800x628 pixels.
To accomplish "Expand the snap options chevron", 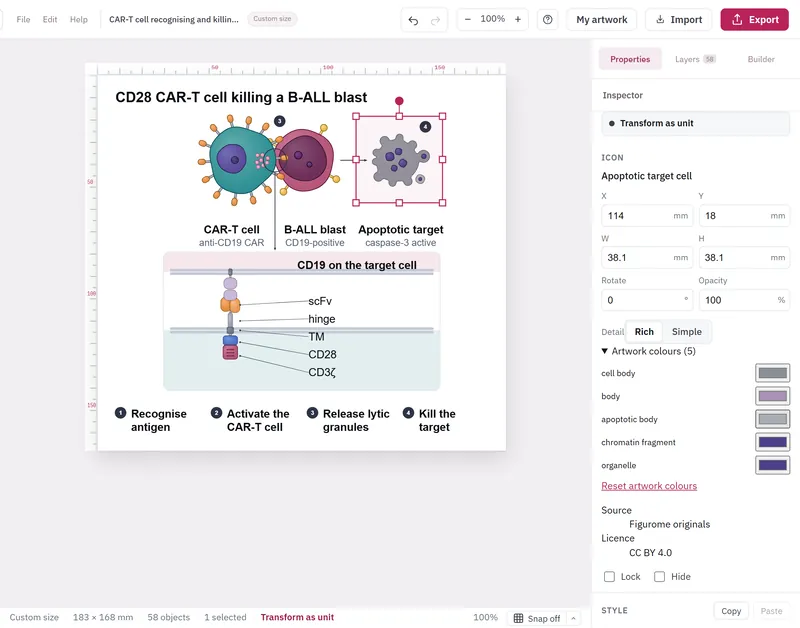I will (x=573, y=618).
